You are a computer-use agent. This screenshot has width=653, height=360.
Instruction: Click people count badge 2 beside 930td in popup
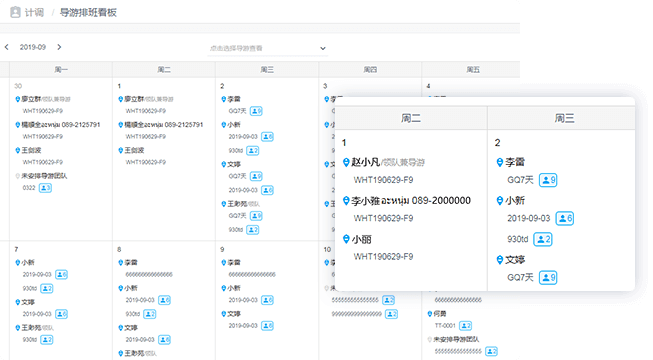543,239
